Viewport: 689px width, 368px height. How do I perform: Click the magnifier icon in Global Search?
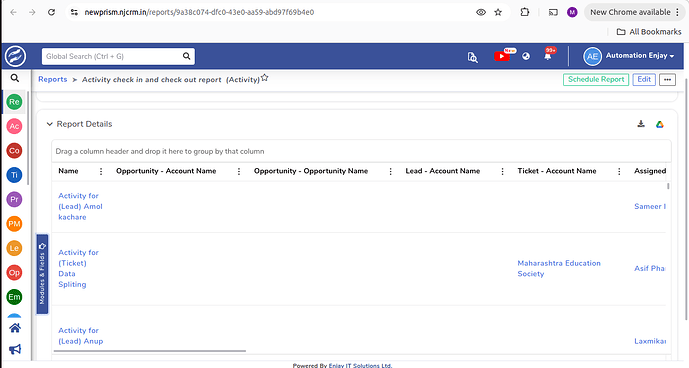[x=187, y=56]
